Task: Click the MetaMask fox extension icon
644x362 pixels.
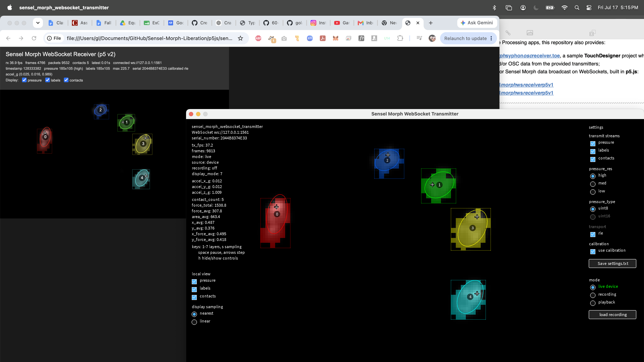Action: point(335,38)
